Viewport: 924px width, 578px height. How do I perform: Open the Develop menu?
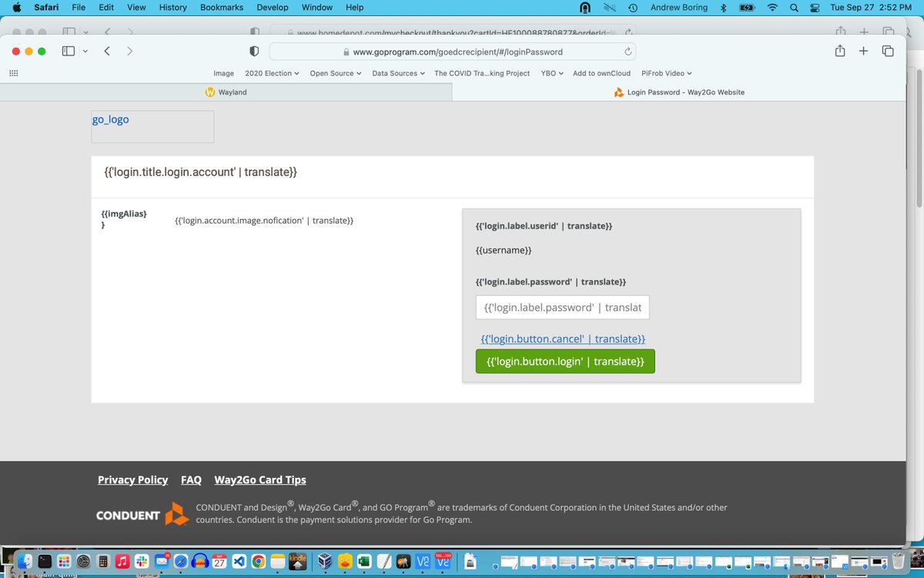(273, 7)
